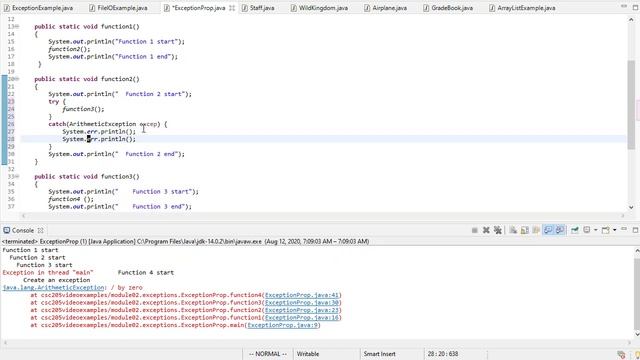Image resolution: width=640 pixels, height=360 pixels.
Task: Toggle Word Wrap in the Console
Action: pos(536,230)
